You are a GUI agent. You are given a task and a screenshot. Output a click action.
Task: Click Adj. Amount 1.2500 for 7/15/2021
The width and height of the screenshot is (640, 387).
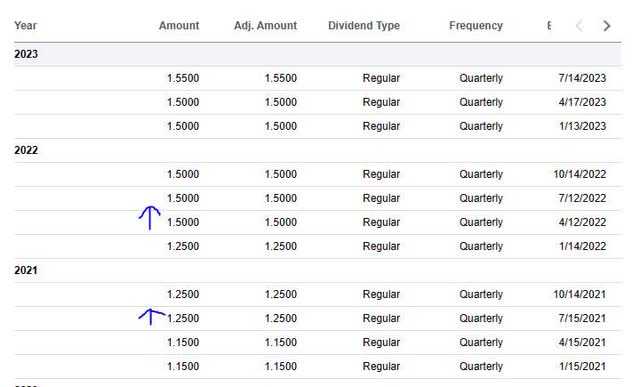coord(281,318)
